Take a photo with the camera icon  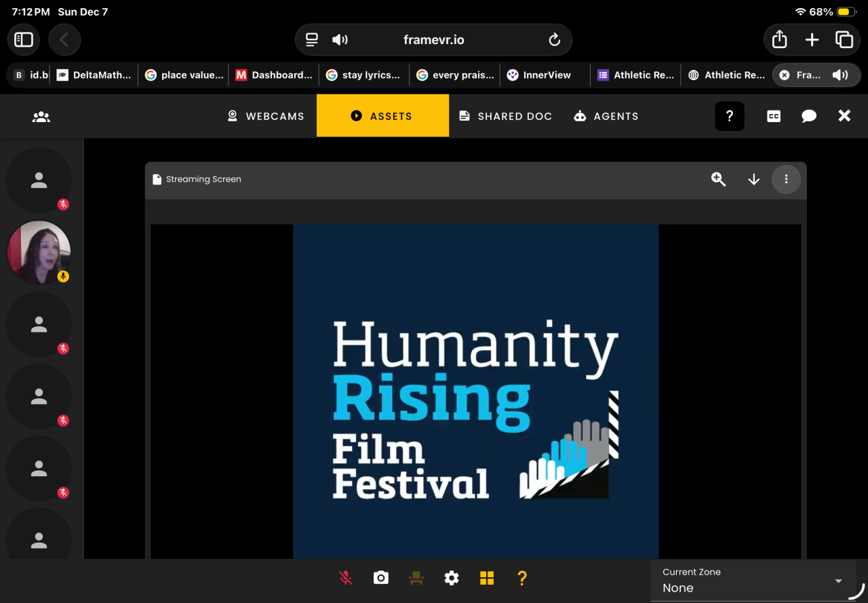(381, 578)
